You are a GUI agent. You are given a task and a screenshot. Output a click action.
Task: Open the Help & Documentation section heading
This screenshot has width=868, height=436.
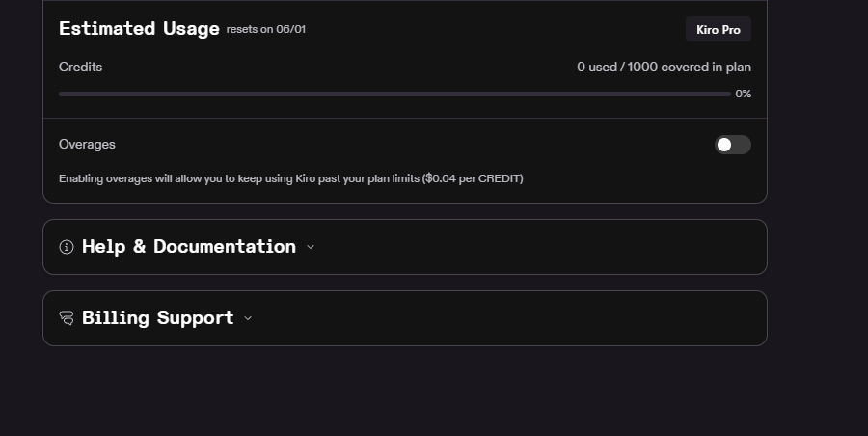coord(189,247)
